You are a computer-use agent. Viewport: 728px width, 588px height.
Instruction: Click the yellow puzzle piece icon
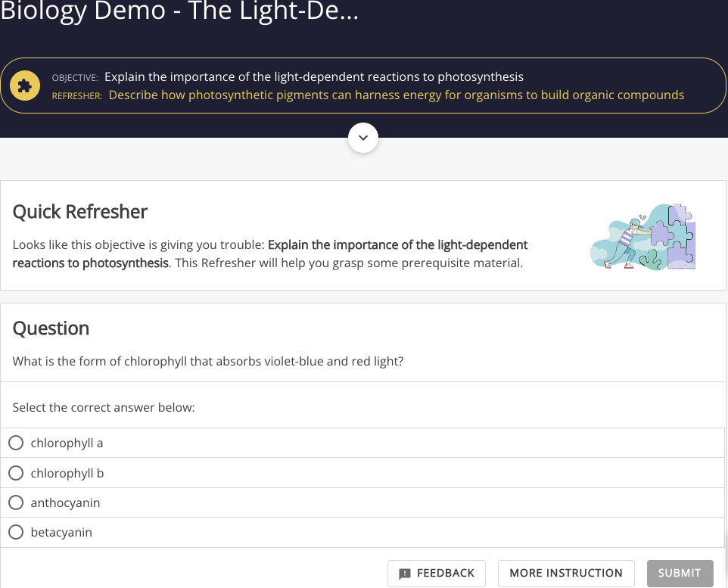[25, 86]
